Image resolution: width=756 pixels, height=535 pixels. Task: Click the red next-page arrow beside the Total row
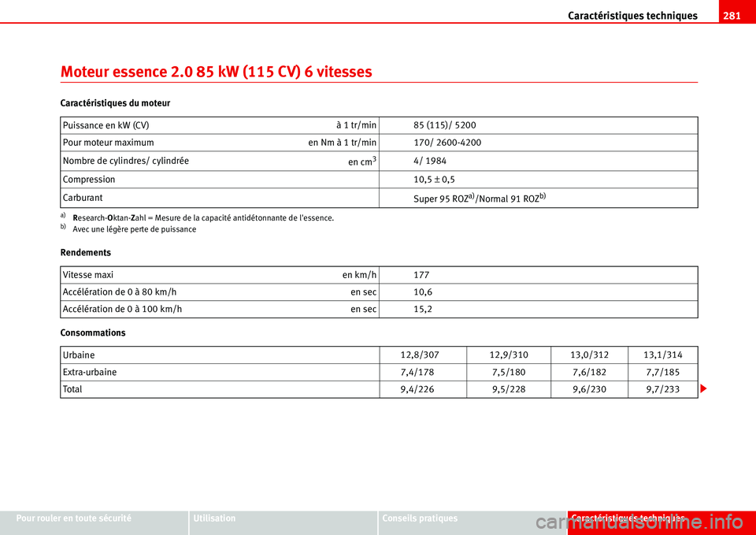705,388
